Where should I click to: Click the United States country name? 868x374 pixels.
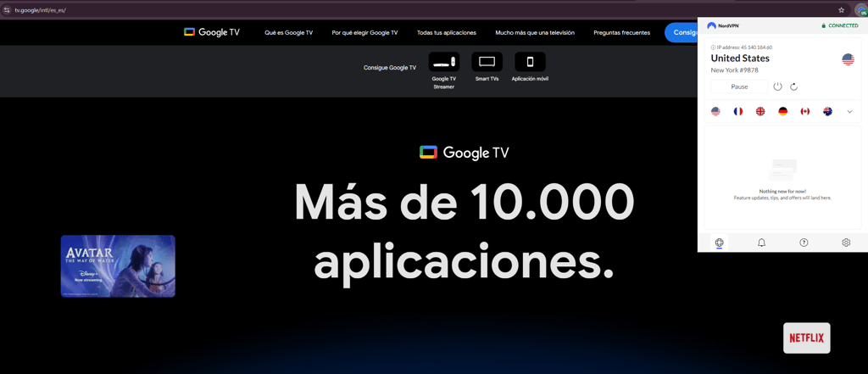pos(739,59)
